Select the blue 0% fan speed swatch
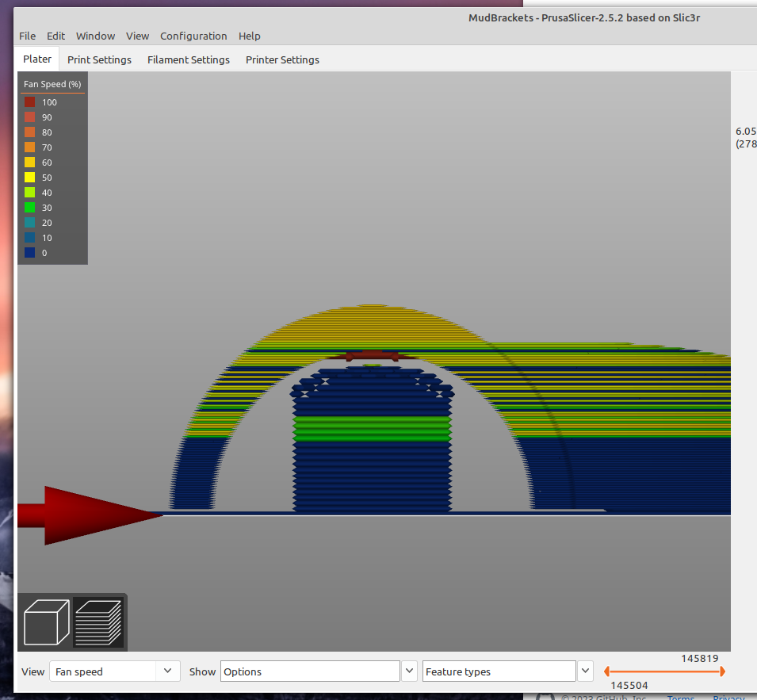This screenshot has width=757, height=700. point(29,252)
